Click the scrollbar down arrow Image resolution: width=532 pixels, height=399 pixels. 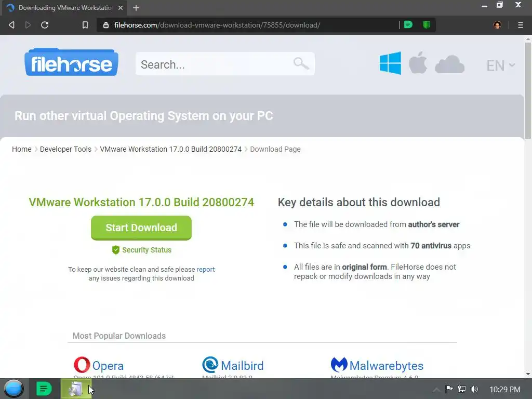pos(528,374)
